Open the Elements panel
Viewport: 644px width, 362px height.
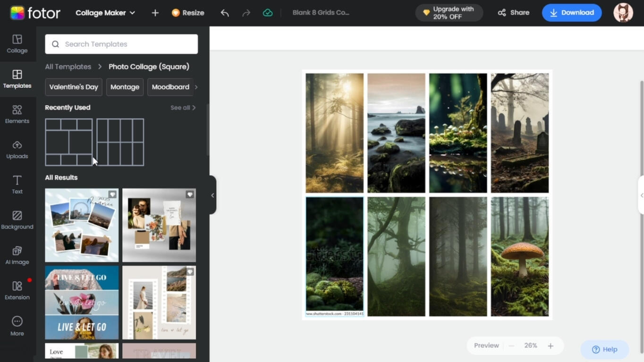pos(17,114)
